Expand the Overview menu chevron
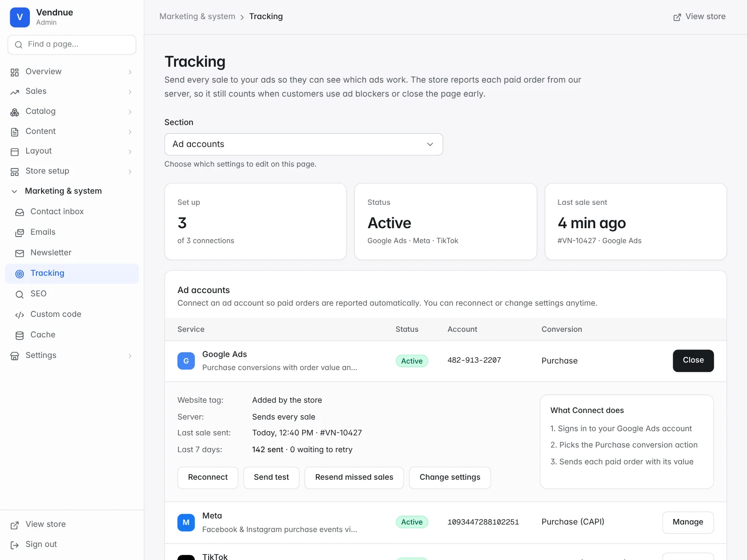 pos(130,72)
